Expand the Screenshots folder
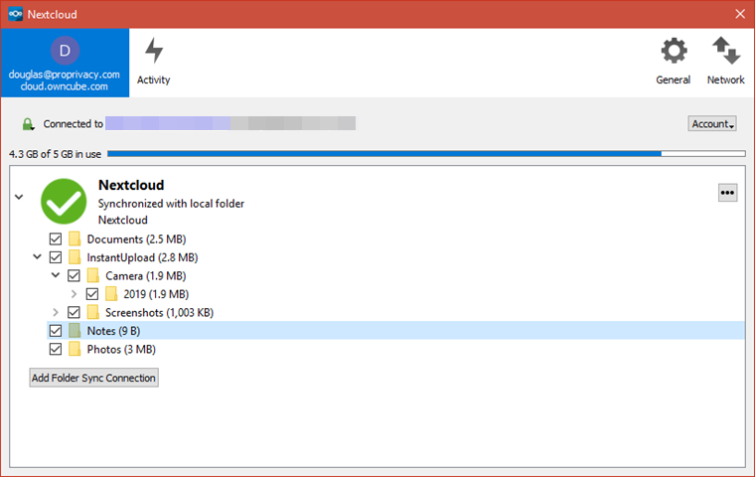The width and height of the screenshot is (755, 477). (55, 312)
